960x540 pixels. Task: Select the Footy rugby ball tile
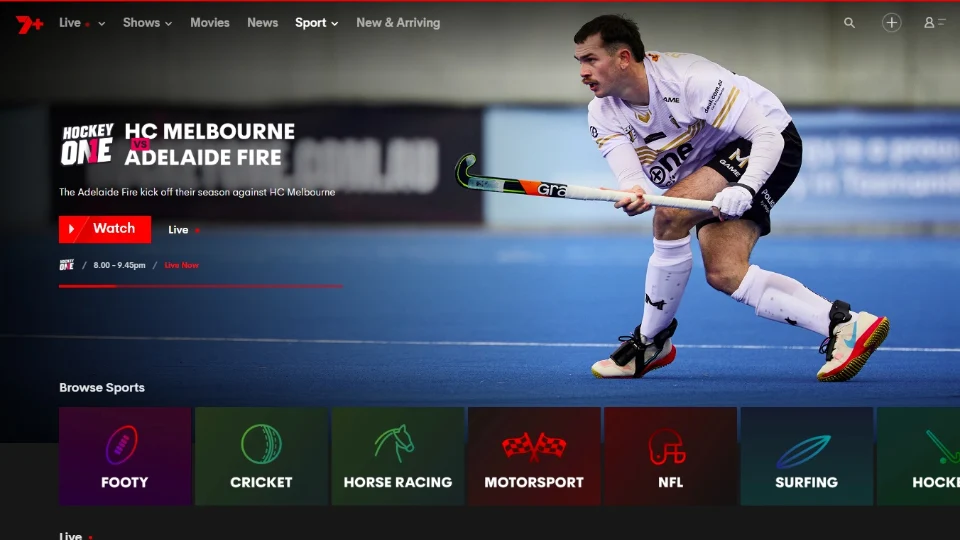125,456
